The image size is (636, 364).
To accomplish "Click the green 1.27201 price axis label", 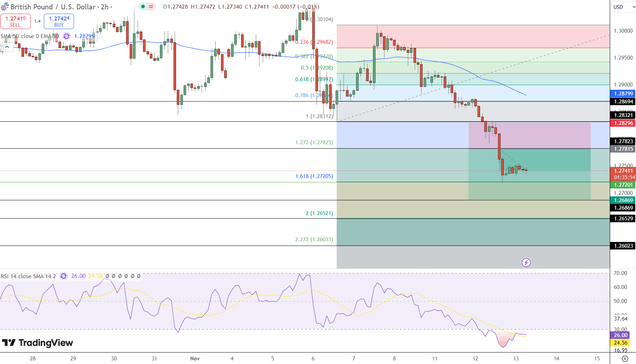I will [x=623, y=185].
